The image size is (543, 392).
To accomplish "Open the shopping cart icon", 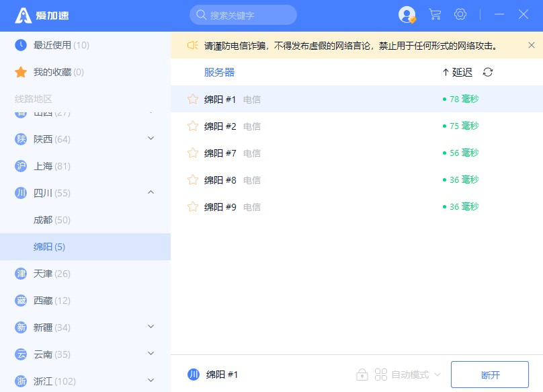I will coord(435,15).
